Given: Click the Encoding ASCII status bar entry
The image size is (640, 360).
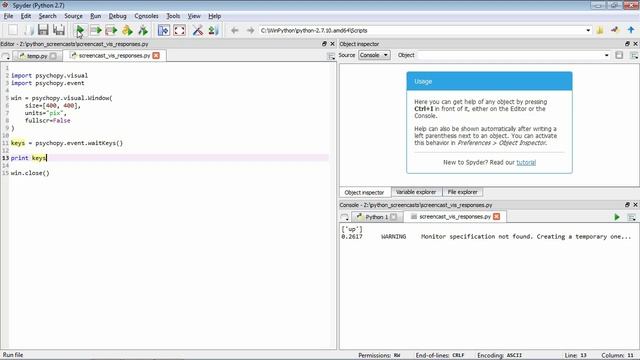Looking at the screenshot, I should click(500, 355).
